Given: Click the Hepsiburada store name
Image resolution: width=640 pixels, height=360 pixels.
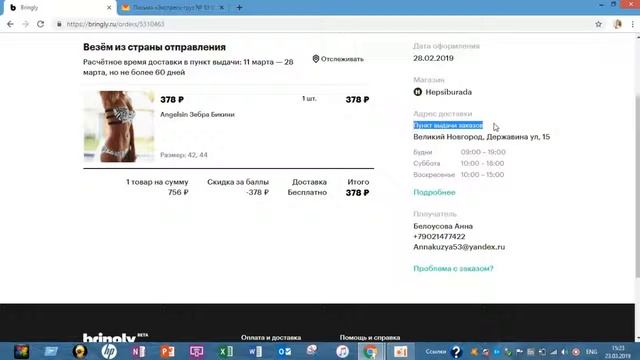Looking at the screenshot, I should pos(449,92).
